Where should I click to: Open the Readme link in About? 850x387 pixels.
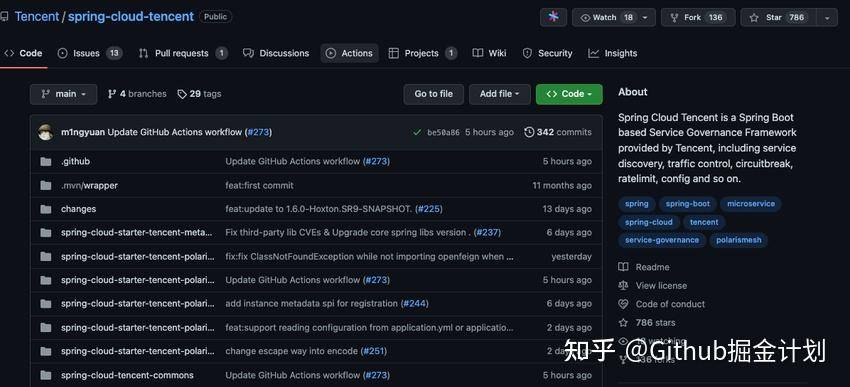click(653, 267)
